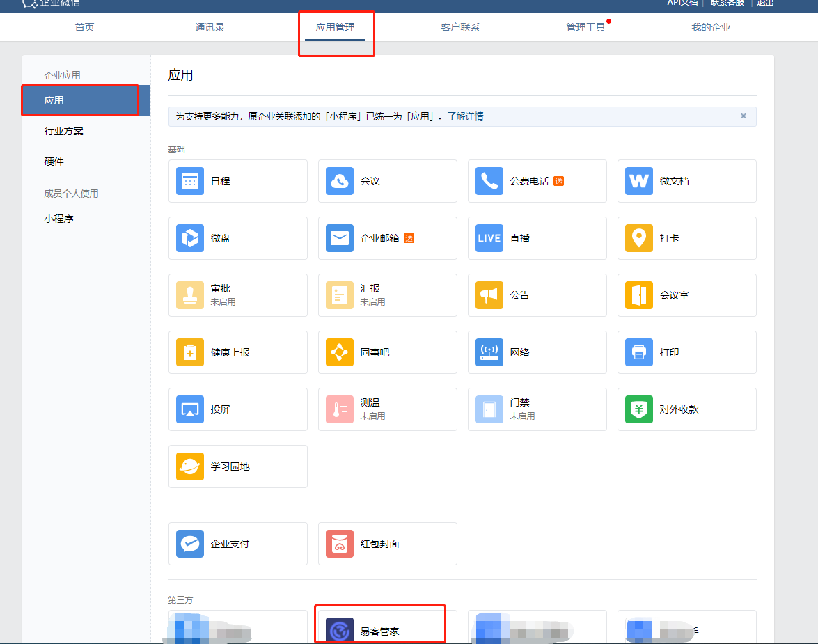Open 行业方案 in the sidebar
The image size is (818, 644).
(x=63, y=131)
